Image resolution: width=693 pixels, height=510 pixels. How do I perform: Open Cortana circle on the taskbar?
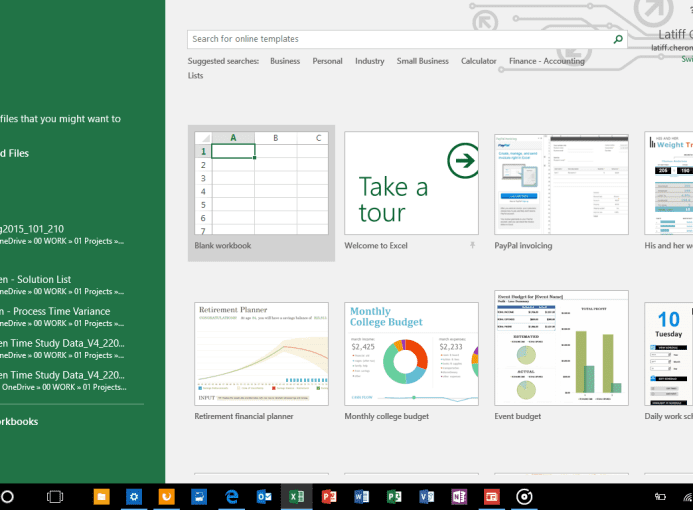pos(7,497)
